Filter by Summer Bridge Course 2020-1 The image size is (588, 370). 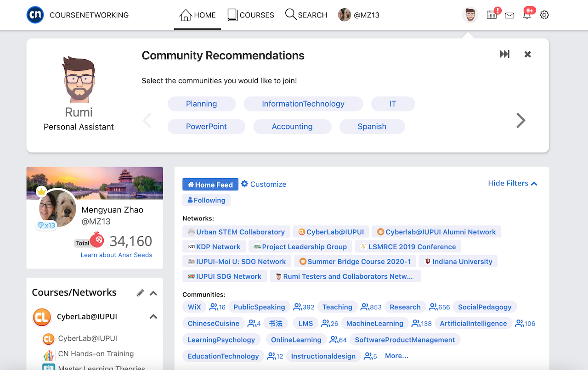pyautogui.click(x=356, y=261)
